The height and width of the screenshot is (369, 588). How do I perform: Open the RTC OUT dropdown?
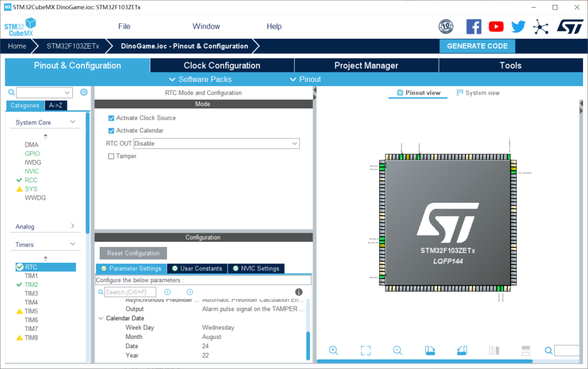[x=216, y=143]
